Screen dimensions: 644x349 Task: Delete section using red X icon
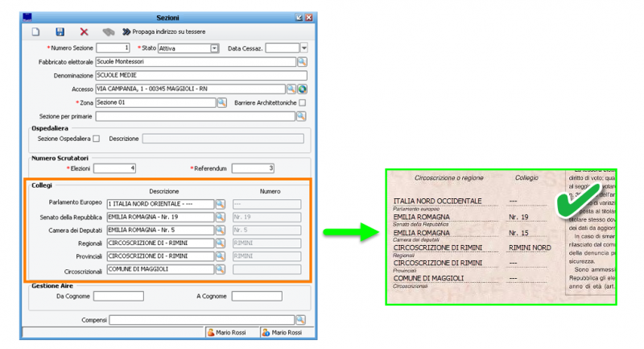[84, 31]
